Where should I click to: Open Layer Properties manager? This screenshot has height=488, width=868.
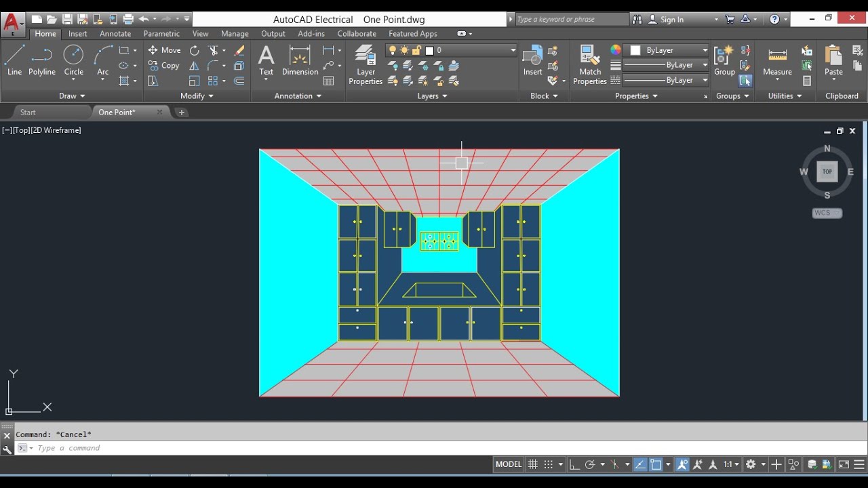pyautogui.click(x=366, y=65)
